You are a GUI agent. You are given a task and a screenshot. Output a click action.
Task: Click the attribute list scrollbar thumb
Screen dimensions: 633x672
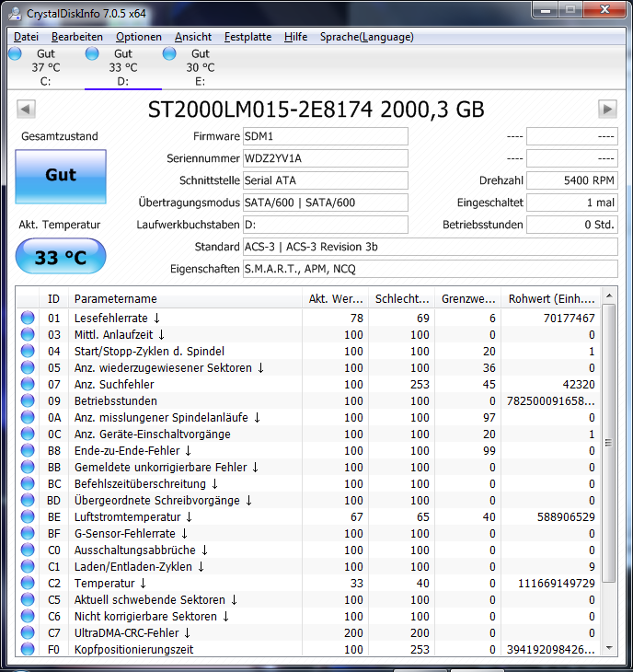tap(608, 443)
